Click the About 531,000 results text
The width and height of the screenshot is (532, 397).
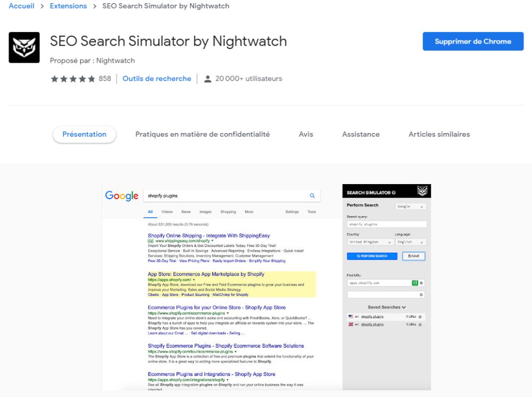[x=178, y=224]
